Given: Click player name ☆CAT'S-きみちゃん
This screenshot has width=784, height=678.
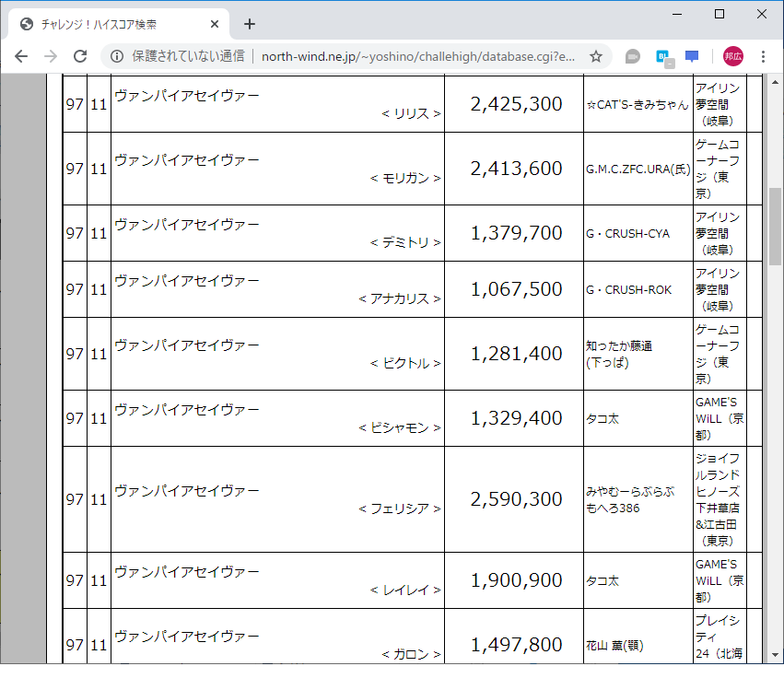Looking at the screenshot, I should pyautogui.click(x=638, y=104).
